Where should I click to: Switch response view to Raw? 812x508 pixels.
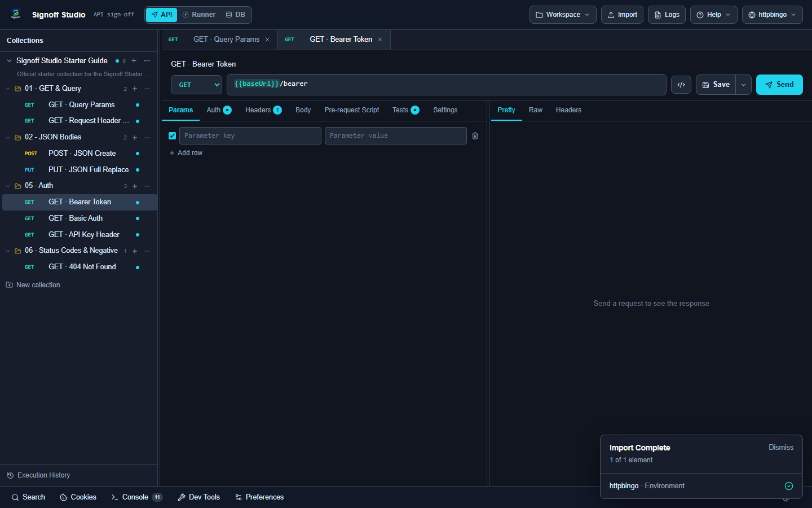click(535, 110)
